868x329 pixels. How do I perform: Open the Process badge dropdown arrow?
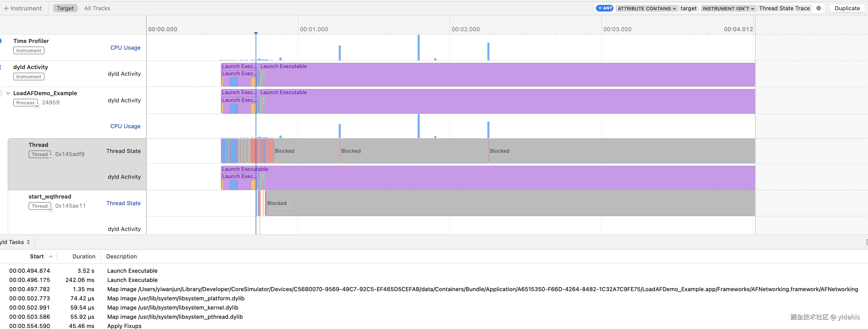(37, 106)
